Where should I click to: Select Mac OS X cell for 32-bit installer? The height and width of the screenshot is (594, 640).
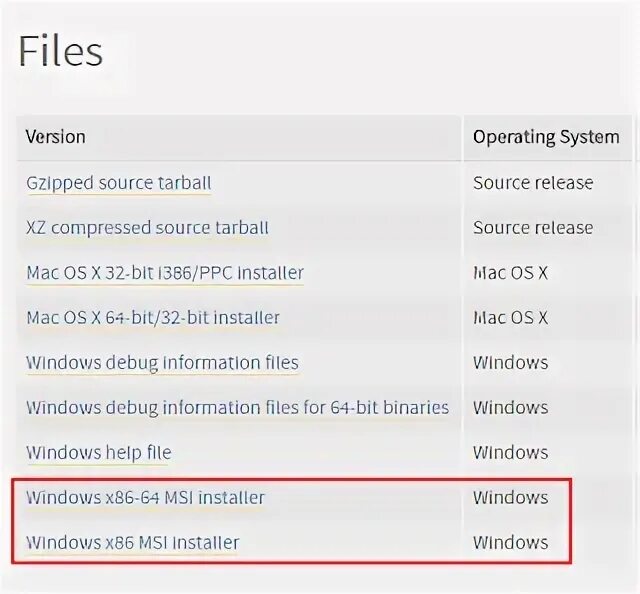coord(510,273)
